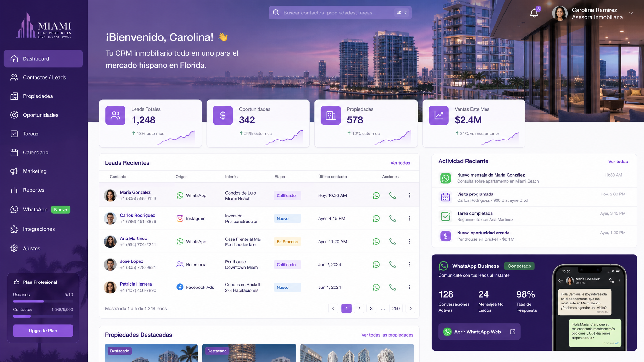Open WhatsApp Nuevo in sidebar

click(43, 210)
